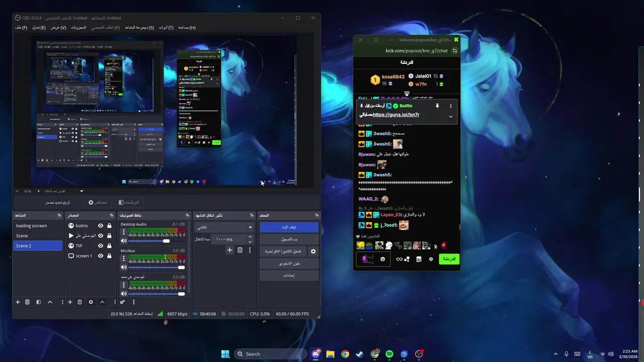Open preview zoom scale dropdown
The height and width of the screenshot is (362, 644).
click(x=82, y=191)
